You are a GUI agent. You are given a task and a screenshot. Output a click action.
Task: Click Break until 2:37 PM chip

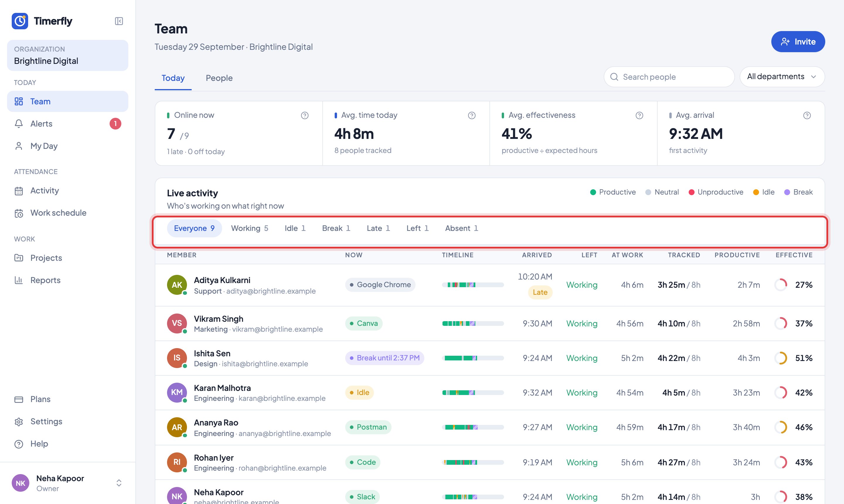pyautogui.click(x=384, y=358)
